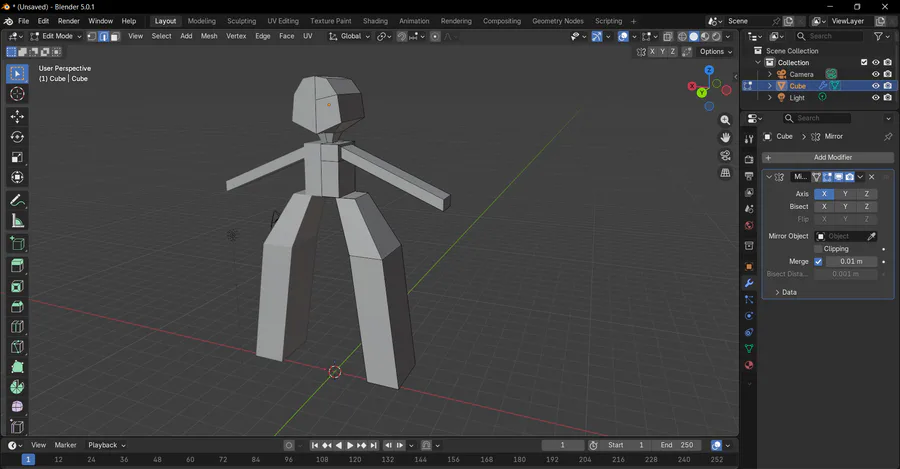Enable Y axis in Mirror modifier
Image resolution: width=900 pixels, height=469 pixels.
845,194
